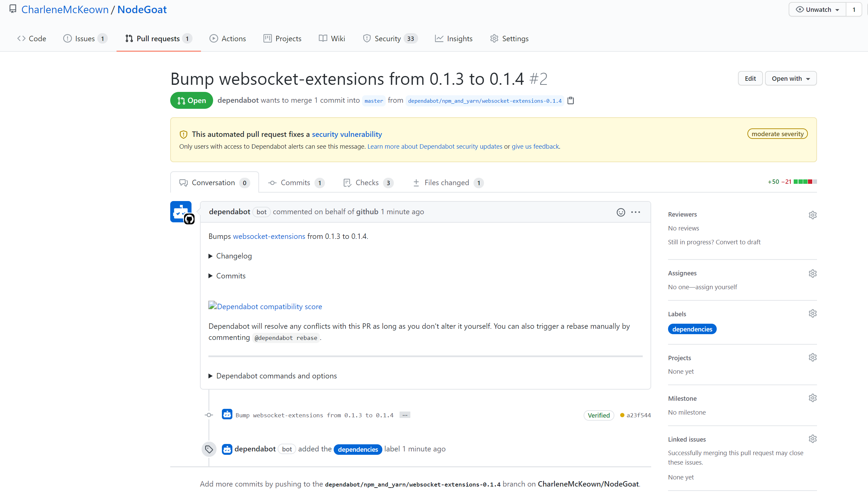Switch to the Files changed tab
Screen dimensions: 868x495
[x=448, y=182]
